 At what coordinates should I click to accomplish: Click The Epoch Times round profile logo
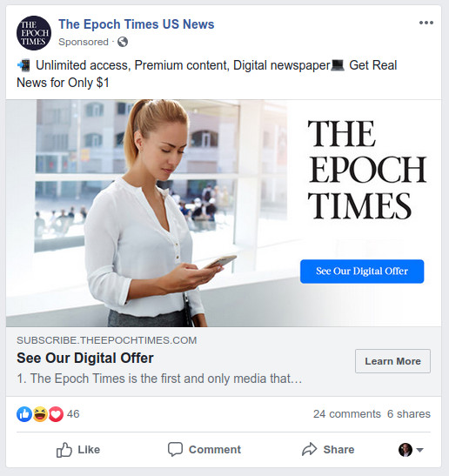click(34, 33)
